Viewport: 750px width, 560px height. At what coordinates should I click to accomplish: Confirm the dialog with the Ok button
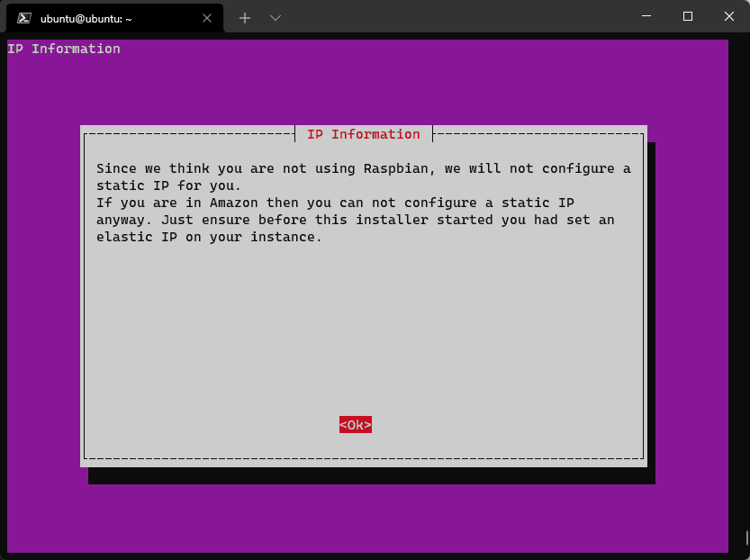click(x=356, y=425)
